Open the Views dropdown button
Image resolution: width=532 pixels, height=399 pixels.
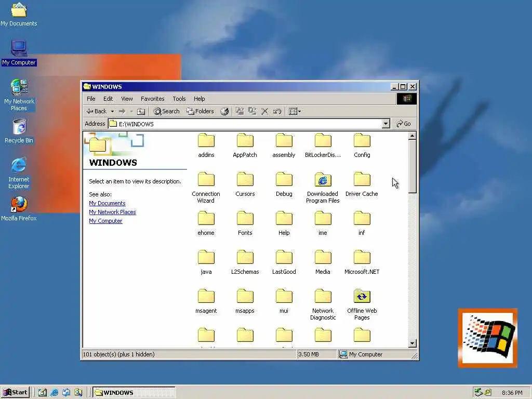[x=295, y=111]
